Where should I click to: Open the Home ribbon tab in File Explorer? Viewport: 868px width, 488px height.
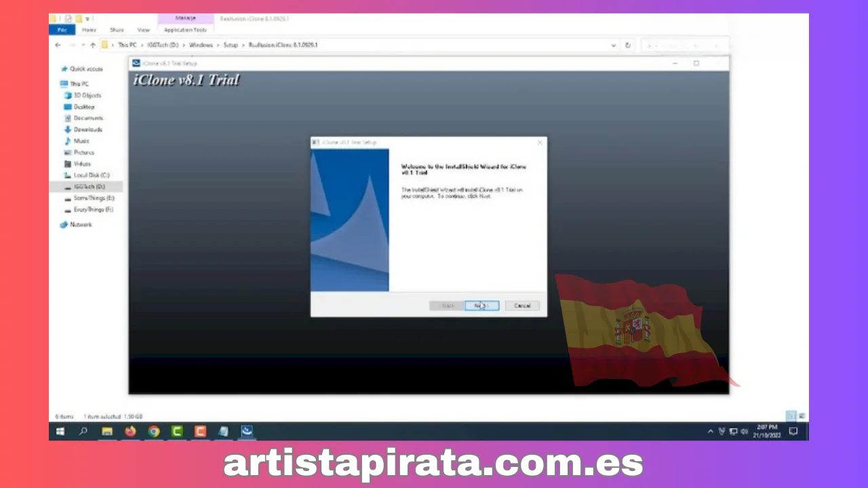[89, 30]
